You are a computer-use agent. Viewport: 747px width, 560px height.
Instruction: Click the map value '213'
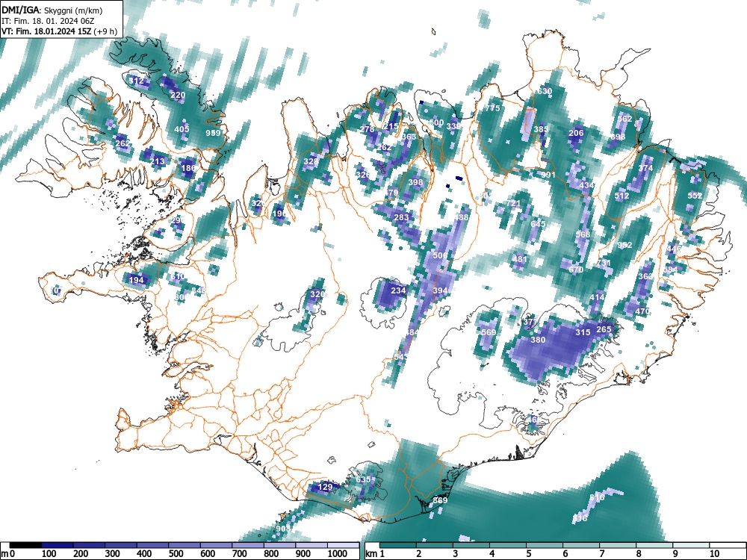click(x=157, y=161)
